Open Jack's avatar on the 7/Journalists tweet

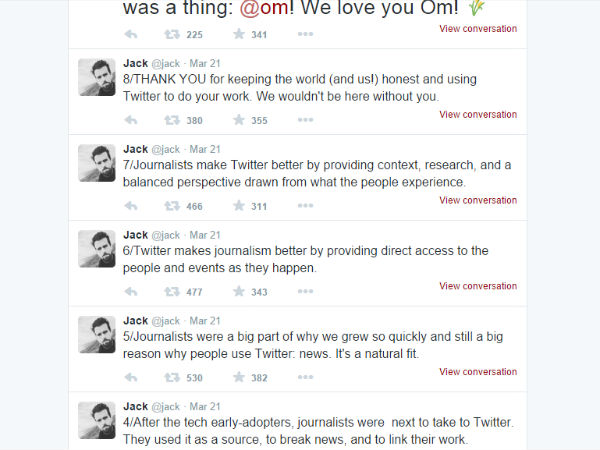tap(97, 164)
